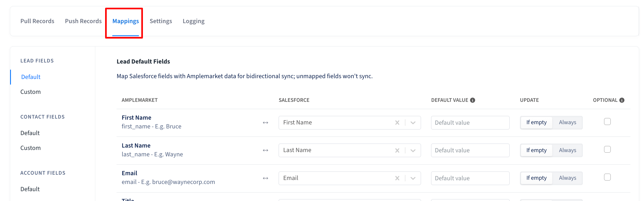The height and width of the screenshot is (201, 644).
Task: Expand the Last Name Salesforce dropdown
Action: coord(413,150)
